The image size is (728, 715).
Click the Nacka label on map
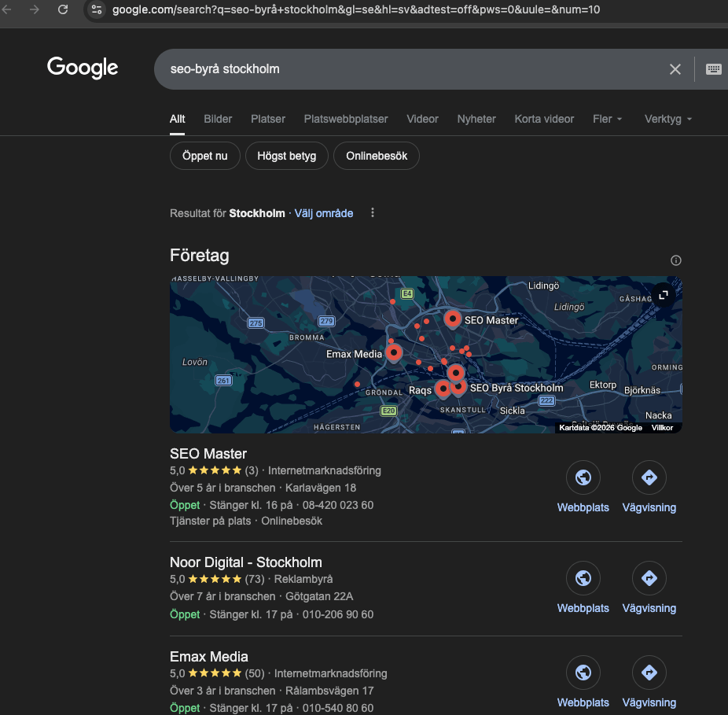658,415
